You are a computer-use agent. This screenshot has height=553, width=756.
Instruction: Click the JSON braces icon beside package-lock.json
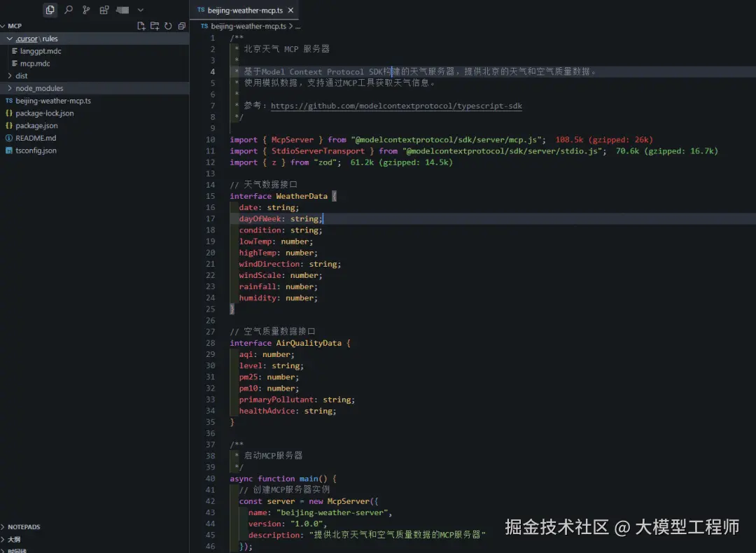[x=8, y=113]
